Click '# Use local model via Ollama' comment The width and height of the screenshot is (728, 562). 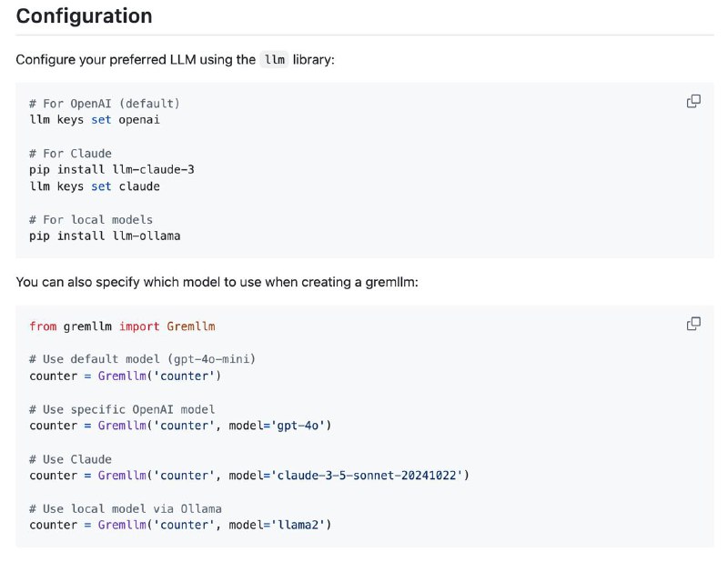point(126,508)
